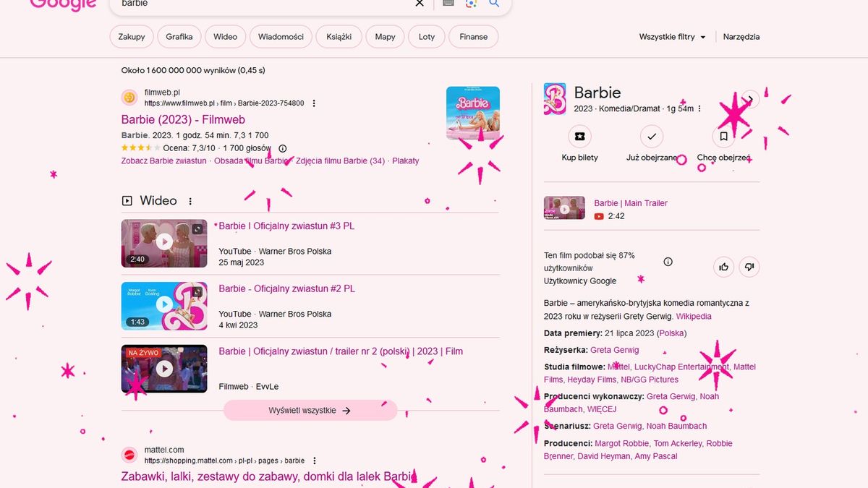Open the Barbie Main Trailer thumbnail

coord(564,208)
